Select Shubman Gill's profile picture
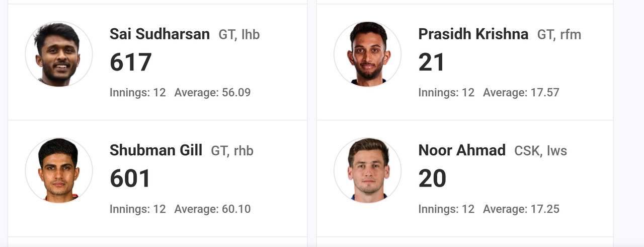 (x=59, y=170)
